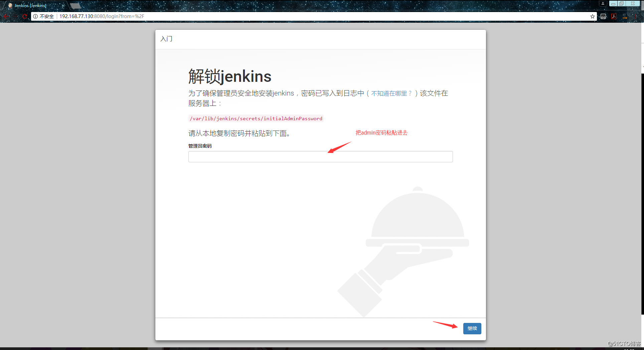Click the 解锁jenkins heading
Image resolution: width=644 pixels, height=350 pixels.
pyautogui.click(x=230, y=76)
